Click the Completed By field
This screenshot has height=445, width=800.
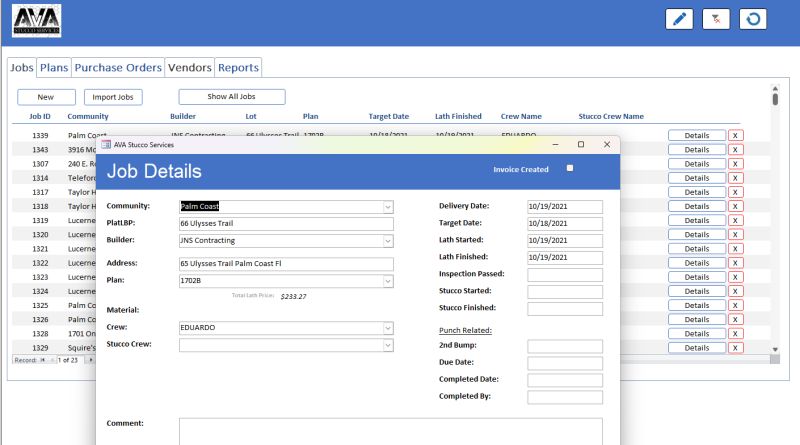tap(565, 397)
